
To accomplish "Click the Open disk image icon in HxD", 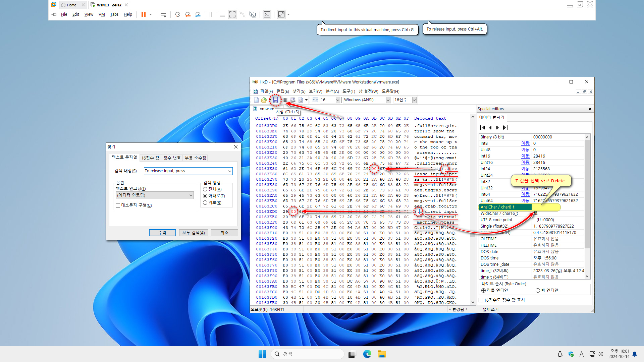I will 301,100.
